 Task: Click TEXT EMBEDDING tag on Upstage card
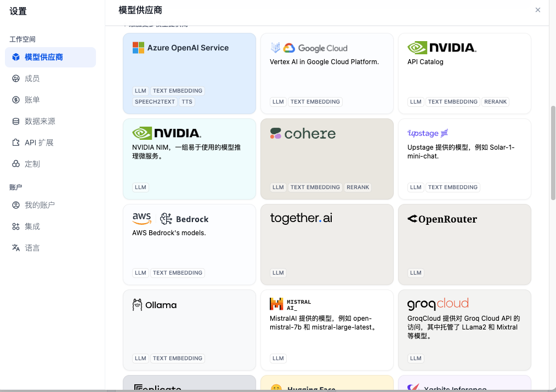click(453, 187)
